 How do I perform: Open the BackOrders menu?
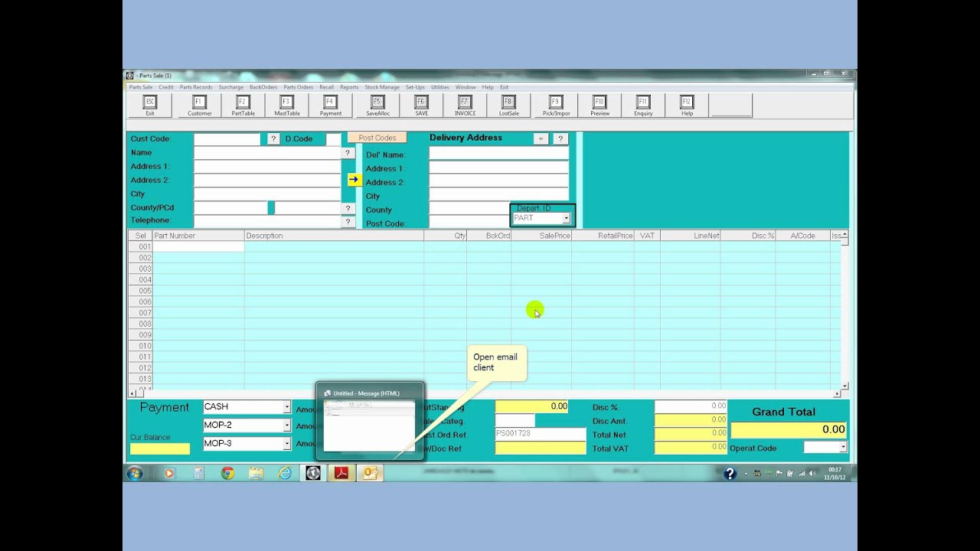(x=263, y=87)
